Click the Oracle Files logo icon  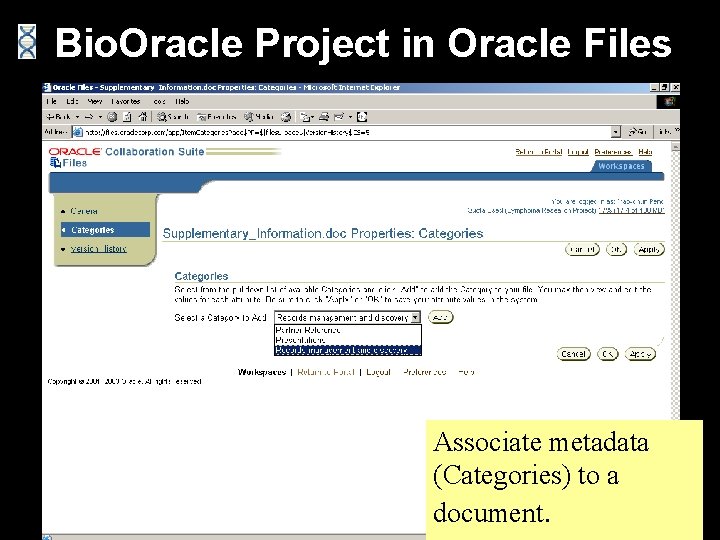pyautogui.click(x=55, y=163)
